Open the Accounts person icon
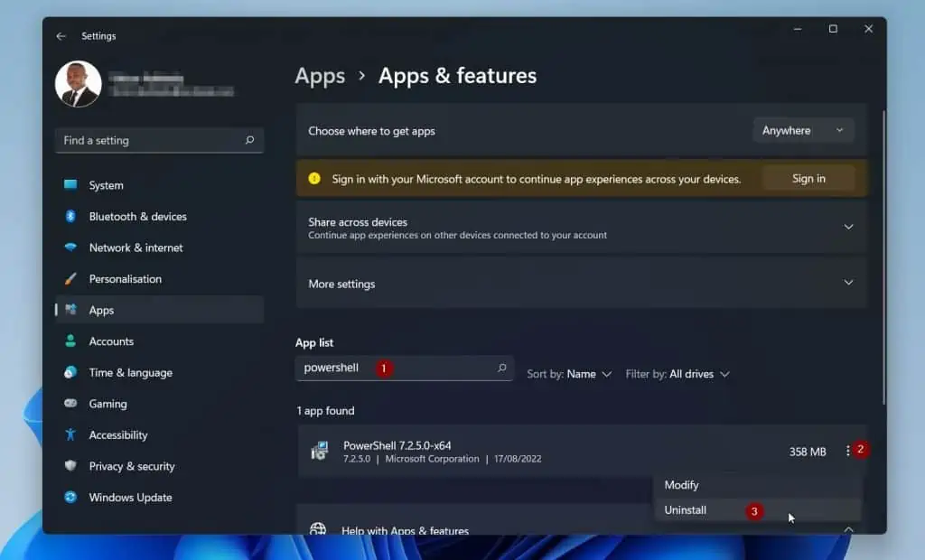The height and width of the screenshot is (560, 925). [70, 341]
